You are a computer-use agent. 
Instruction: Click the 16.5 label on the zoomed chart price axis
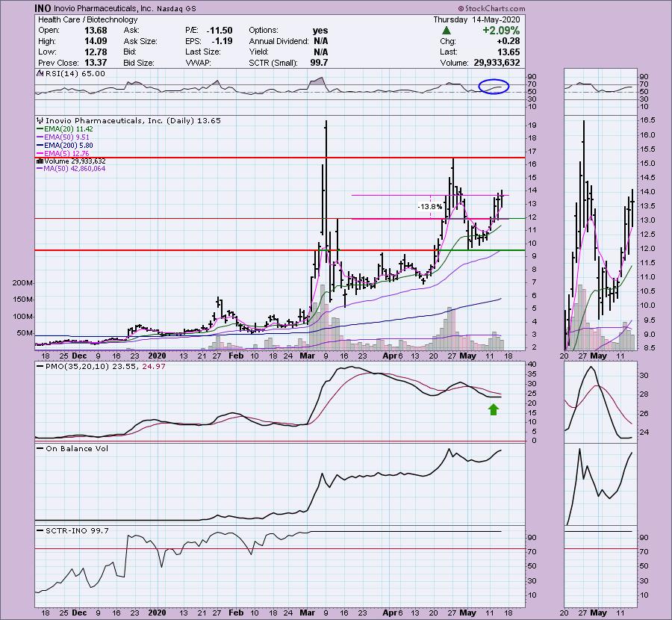pyautogui.click(x=646, y=120)
